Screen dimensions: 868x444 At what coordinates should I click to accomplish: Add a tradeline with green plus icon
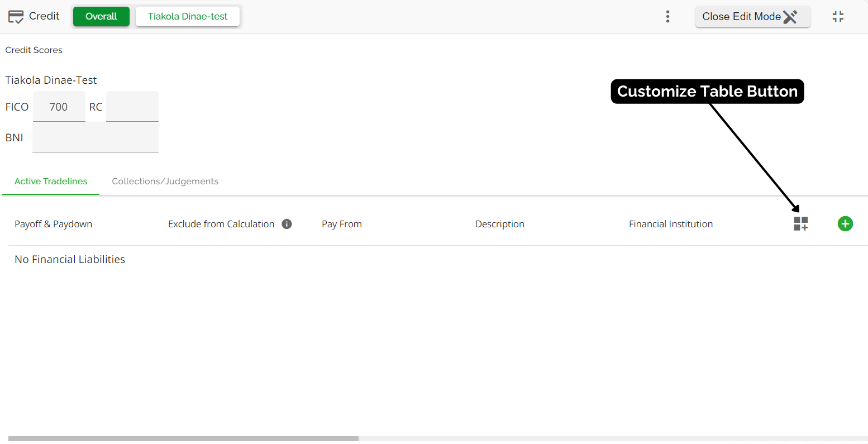click(845, 224)
